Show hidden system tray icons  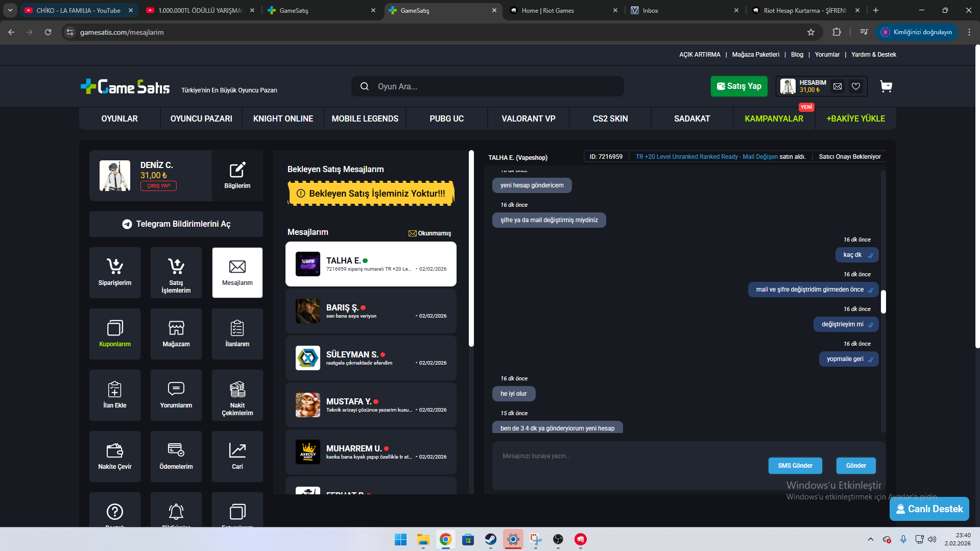pyautogui.click(x=870, y=539)
